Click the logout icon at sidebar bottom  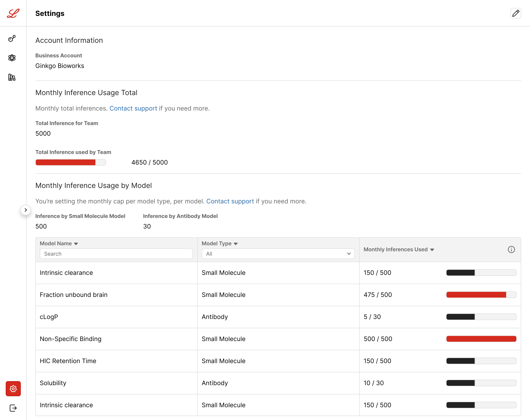tap(13, 408)
